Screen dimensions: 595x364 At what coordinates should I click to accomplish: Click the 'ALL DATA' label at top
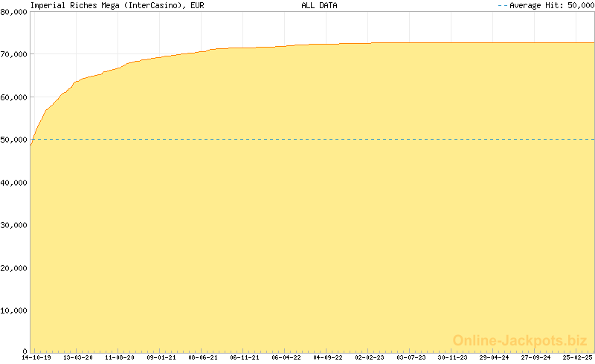[x=319, y=5]
